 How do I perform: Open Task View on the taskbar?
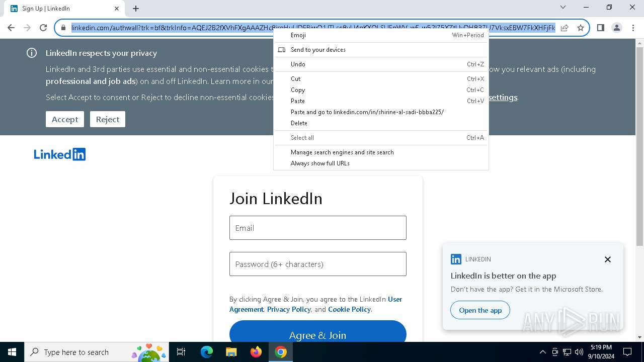[181, 352]
